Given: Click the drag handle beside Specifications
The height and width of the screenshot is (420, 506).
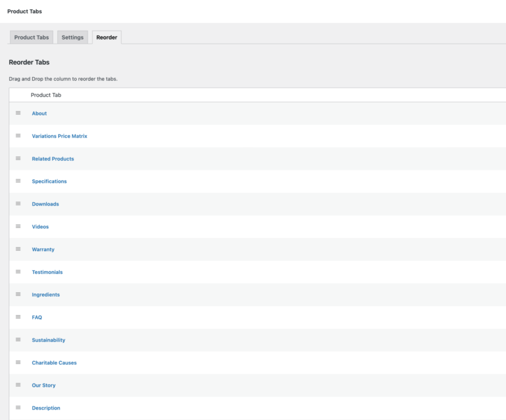Looking at the screenshot, I should [x=18, y=181].
